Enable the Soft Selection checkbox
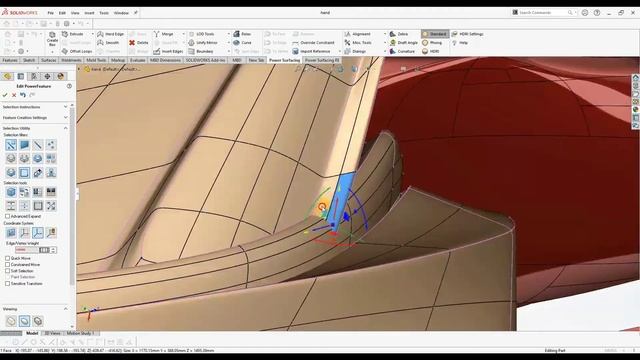This screenshot has width=640, height=360. (x=7, y=271)
